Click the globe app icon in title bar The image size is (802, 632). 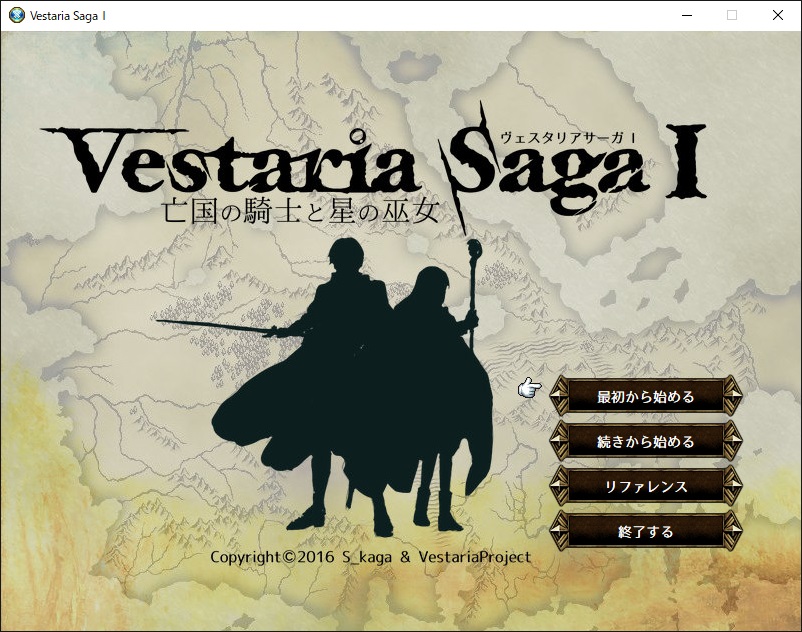pyautogui.click(x=15, y=15)
